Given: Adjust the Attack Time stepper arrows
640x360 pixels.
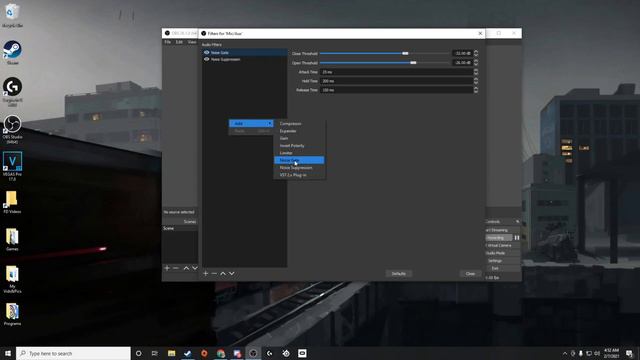Looking at the screenshot, I should click(x=476, y=72).
